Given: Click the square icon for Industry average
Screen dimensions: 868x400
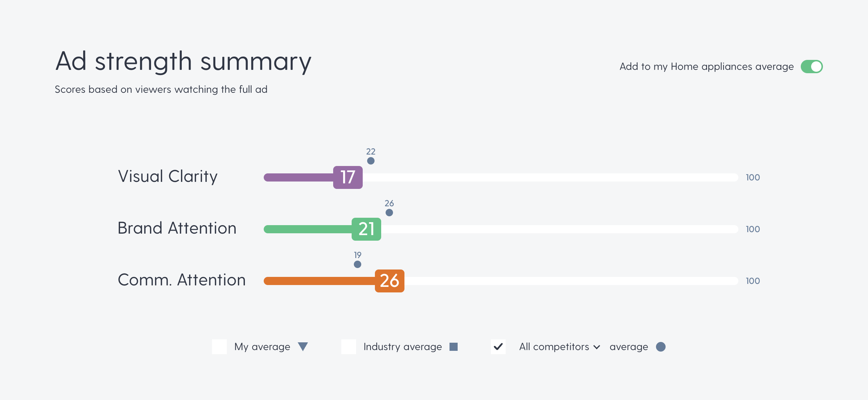Looking at the screenshot, I should (x=454, y=347).
